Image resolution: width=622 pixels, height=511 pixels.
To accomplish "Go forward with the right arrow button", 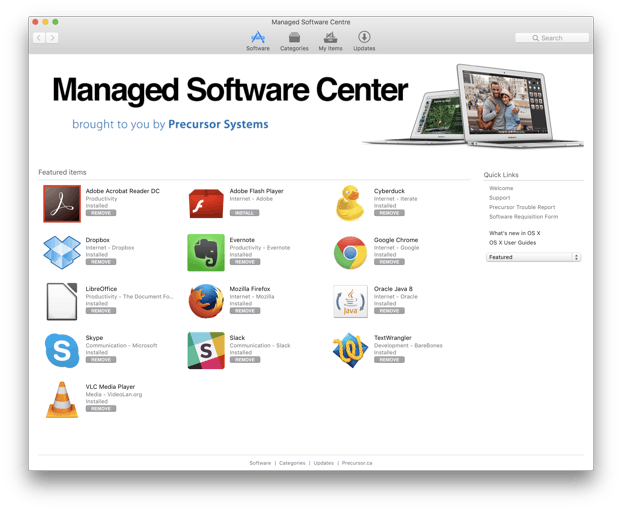I will [52, 38].
